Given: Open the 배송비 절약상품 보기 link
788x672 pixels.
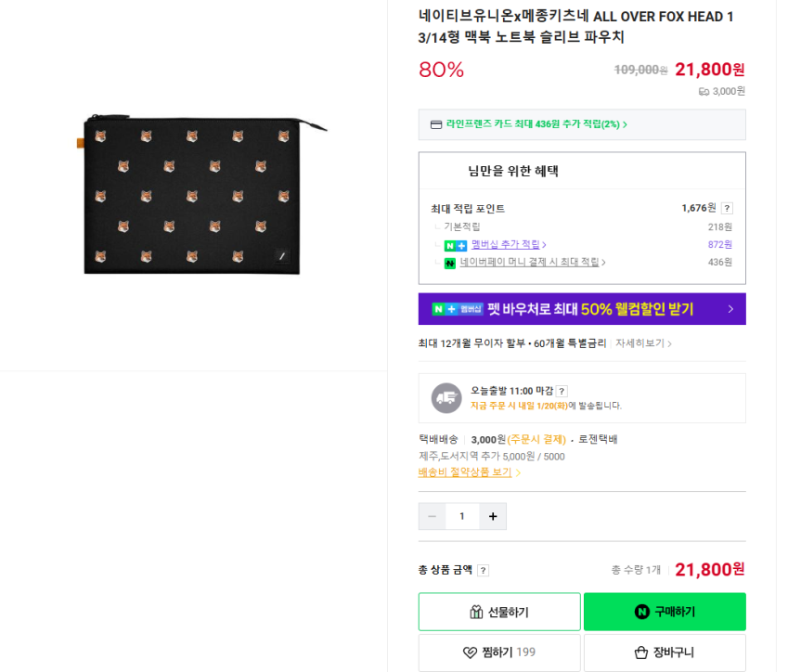Looking at the screenshot, I should tap(468, 472).
